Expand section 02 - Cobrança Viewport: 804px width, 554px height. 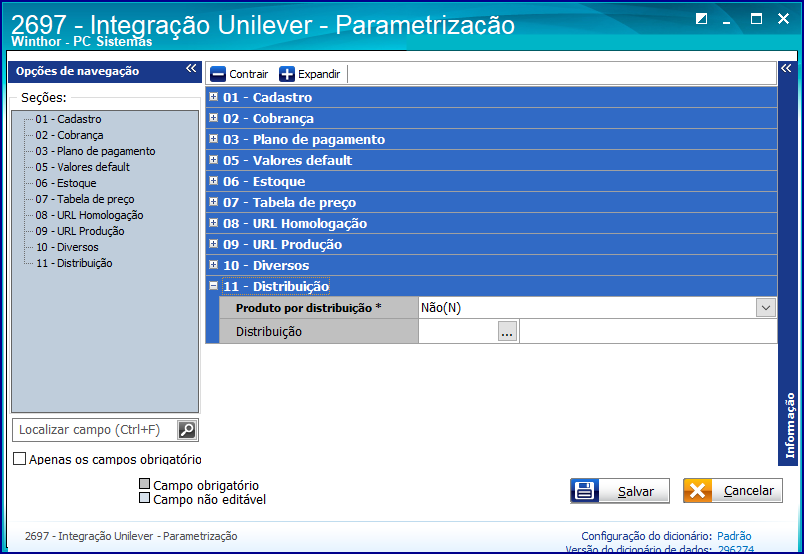(x=214, y=117)
